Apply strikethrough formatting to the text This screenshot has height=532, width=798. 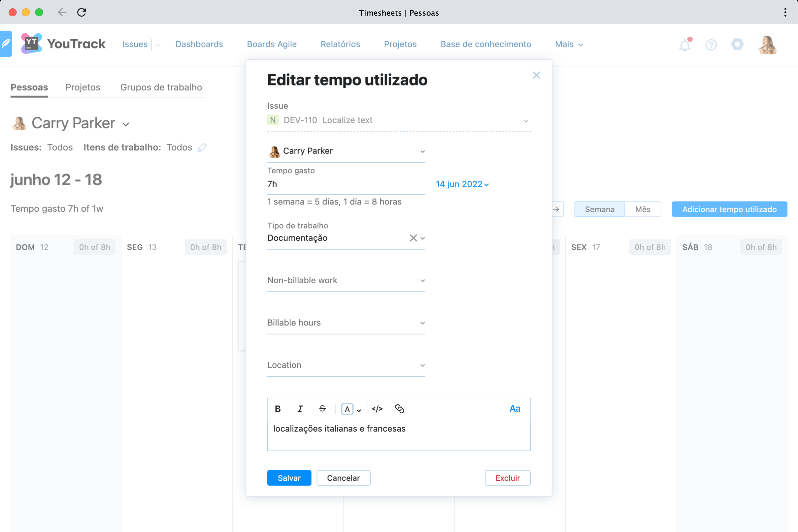(322, 409)
